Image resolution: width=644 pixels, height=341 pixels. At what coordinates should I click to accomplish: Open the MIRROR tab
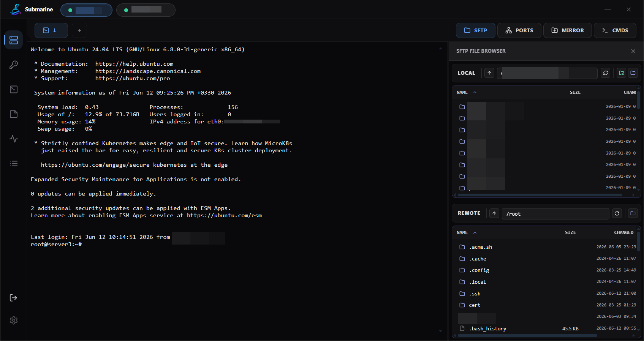pos(568,30)
